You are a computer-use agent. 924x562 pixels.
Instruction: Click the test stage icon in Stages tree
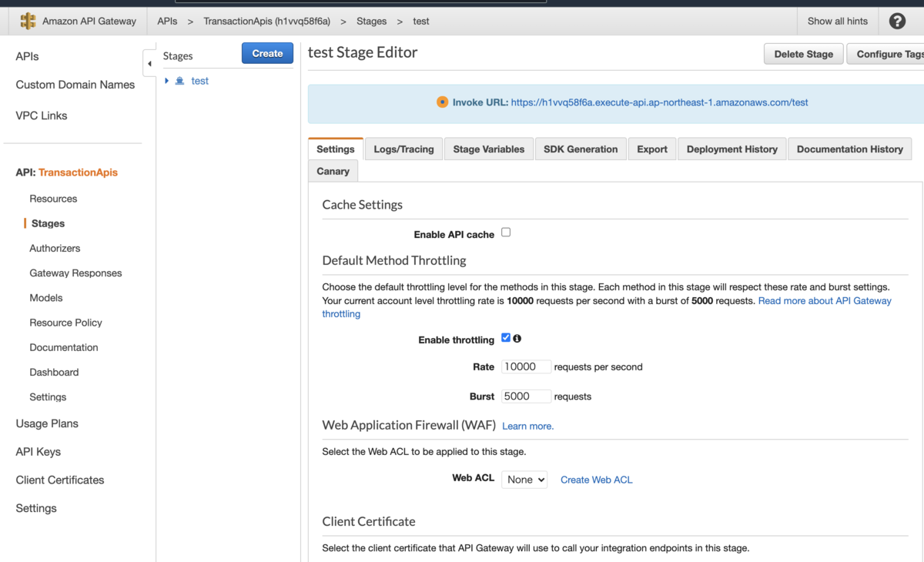pyautogui.click(x=179, y=81)
